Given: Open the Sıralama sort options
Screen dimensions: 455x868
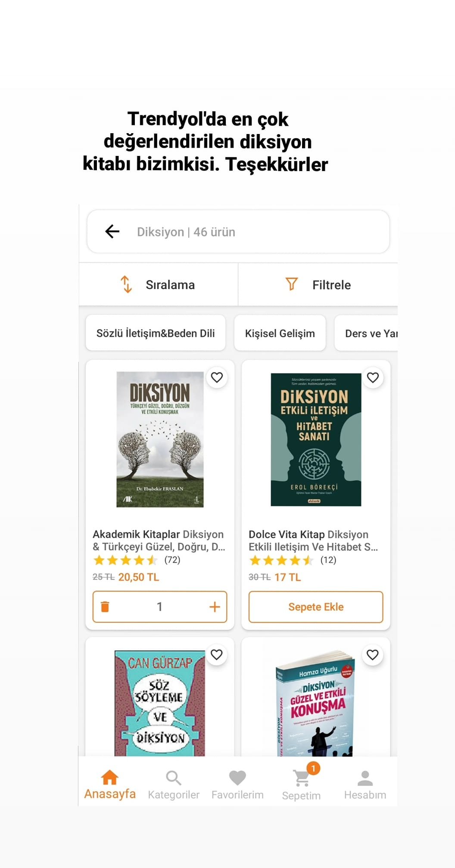Looking at the screenshot, I should point(158,285).
